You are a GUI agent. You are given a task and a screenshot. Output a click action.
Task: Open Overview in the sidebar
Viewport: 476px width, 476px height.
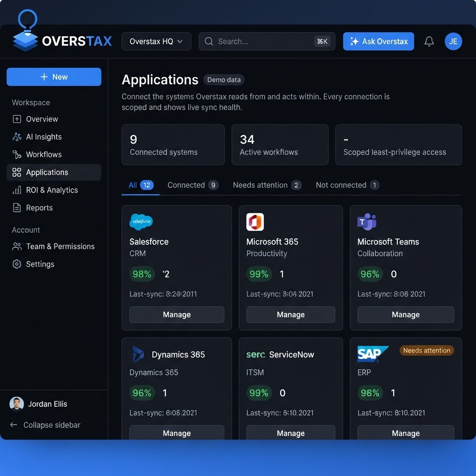[54, 119]
